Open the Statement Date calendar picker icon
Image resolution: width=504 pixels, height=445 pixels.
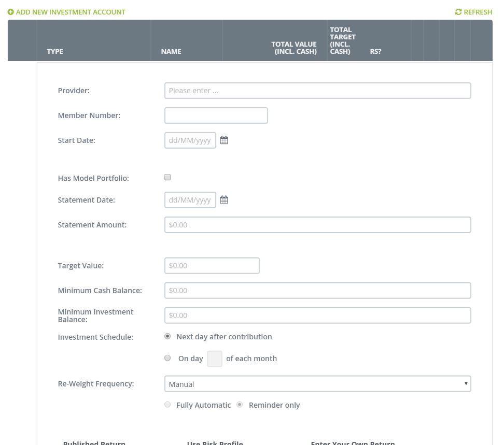(224, 200)
